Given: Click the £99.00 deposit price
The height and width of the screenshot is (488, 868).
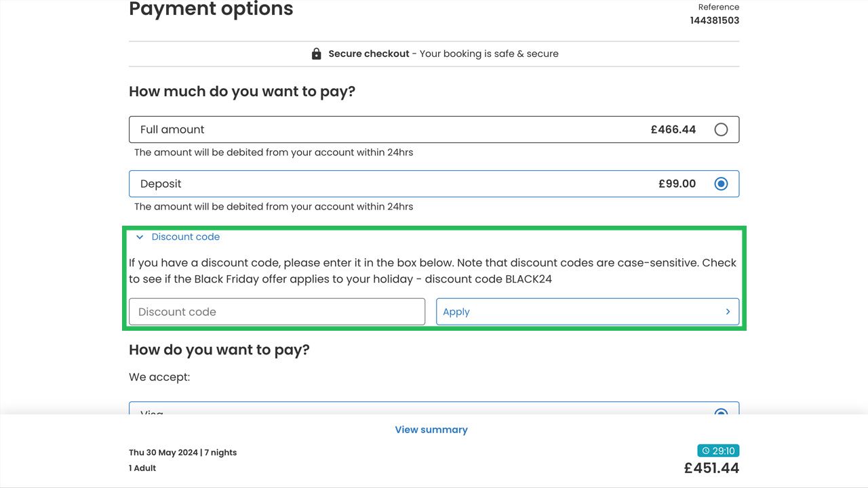Looking at the screenshot, I should (677, 184).
